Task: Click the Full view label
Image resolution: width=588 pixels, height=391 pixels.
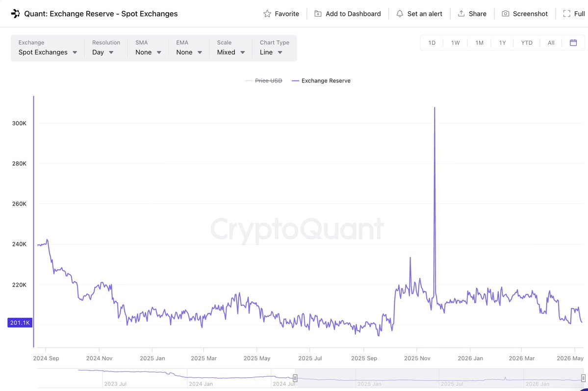Action: pyautogui.click(x=579, y=14)
